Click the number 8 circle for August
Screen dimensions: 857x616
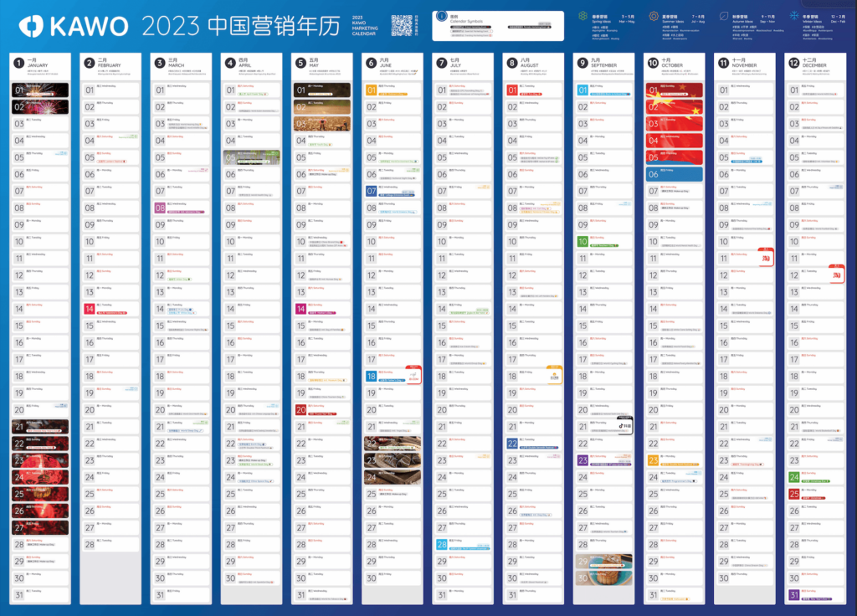(x=512, y=64)
